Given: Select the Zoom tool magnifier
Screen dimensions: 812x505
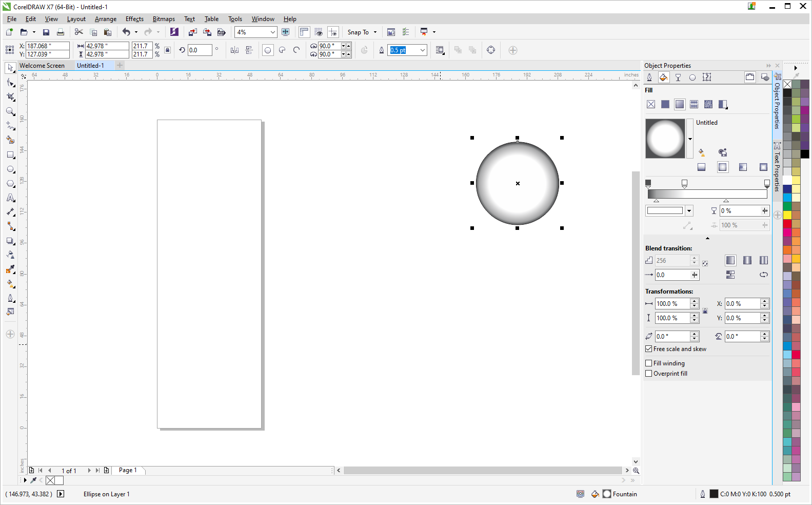Looking at the screenshot, I should pos(10,111).
